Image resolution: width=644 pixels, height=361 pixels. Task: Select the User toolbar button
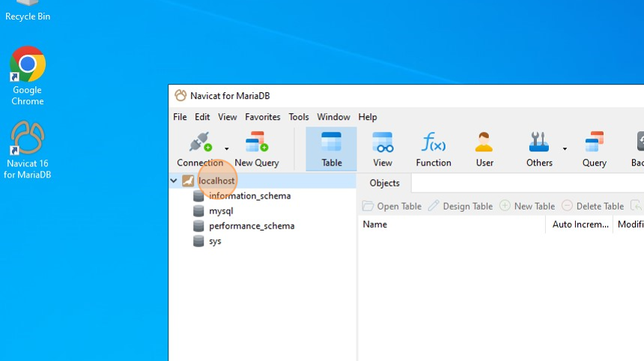click(484, 149)
